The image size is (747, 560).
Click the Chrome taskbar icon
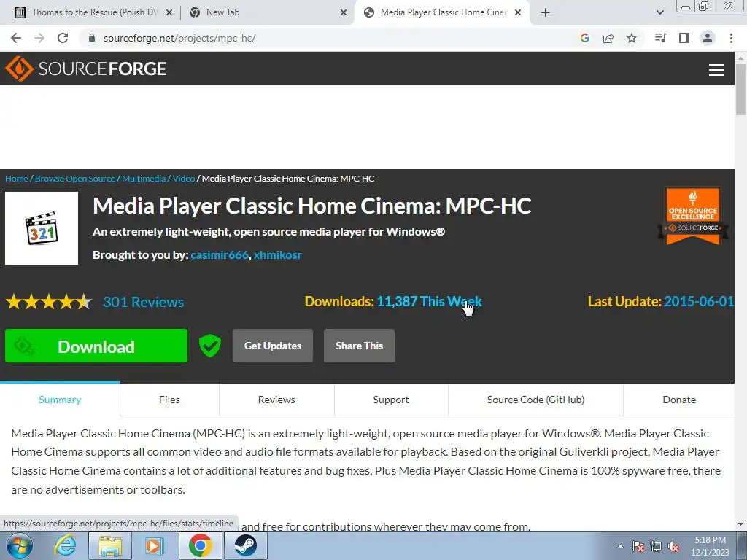pos(200,545)
